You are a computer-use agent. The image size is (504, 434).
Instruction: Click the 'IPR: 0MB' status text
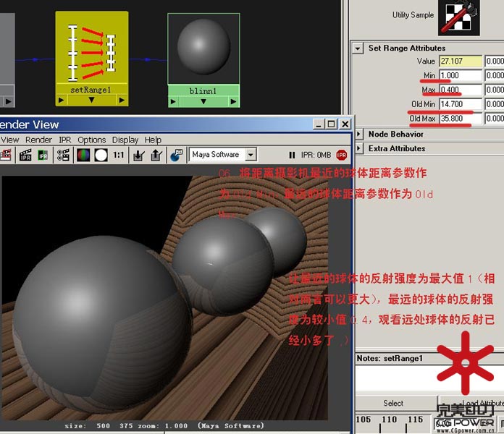(x=316, y=155)
